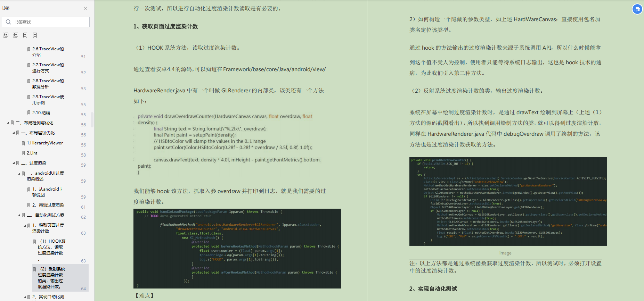Click bookmark flag icon beside 2、再谈过度渲染
Screen dimensions: 644x301
[28, 205]
